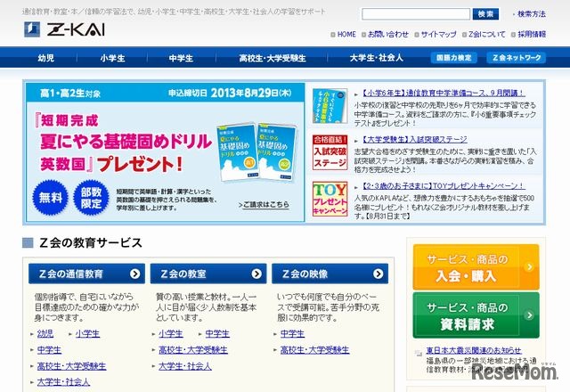
Task: Select 中学生 in navigation bar
Action: tap(181, 58)
